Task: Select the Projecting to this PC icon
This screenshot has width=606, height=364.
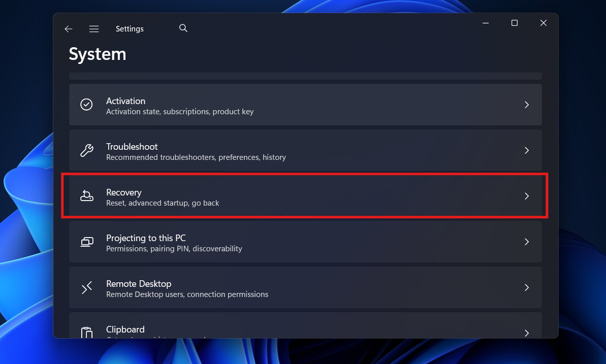Action: tap(86, 242)
